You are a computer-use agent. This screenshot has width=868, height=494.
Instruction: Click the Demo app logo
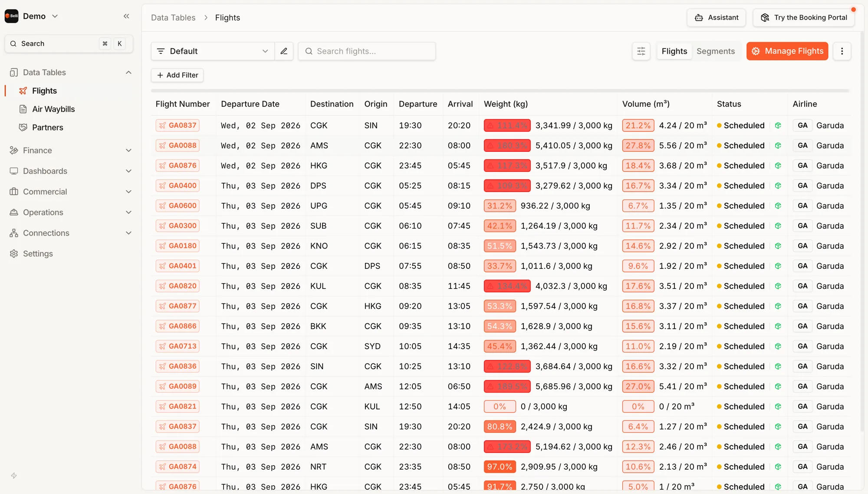point(12,16)
